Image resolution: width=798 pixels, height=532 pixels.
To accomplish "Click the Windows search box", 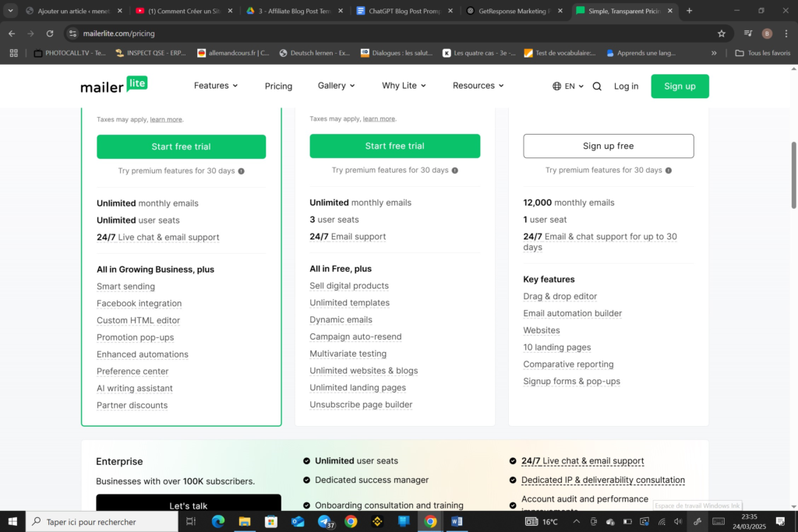I will pyautogui.click(x=102, y=521).
